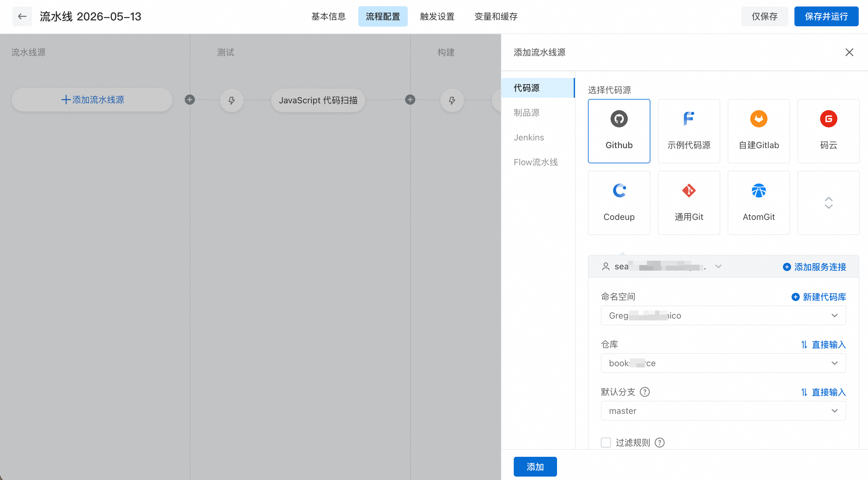The image size is (868, 480).
Task: Switch to 基本信息 tab
Action: click(x=329, y=16)
